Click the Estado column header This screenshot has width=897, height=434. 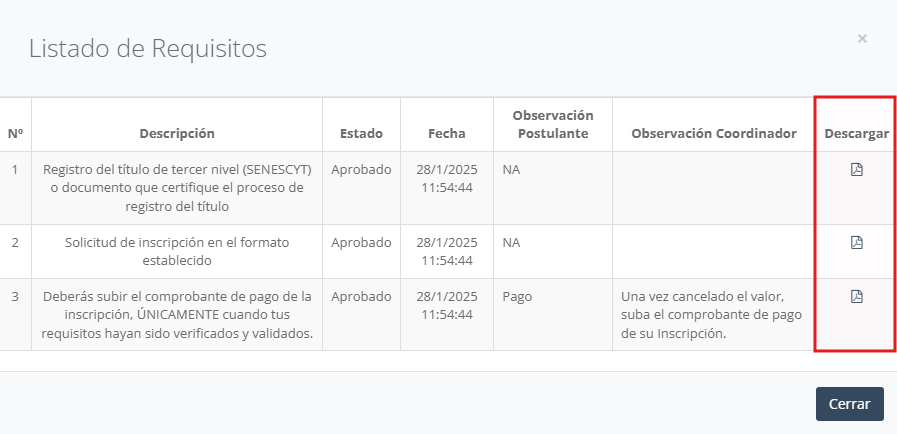click(x=361, y=133)
